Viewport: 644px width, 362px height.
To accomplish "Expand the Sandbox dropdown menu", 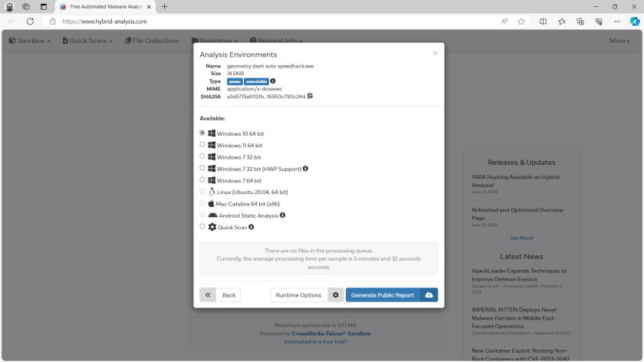I will [29, 41].
